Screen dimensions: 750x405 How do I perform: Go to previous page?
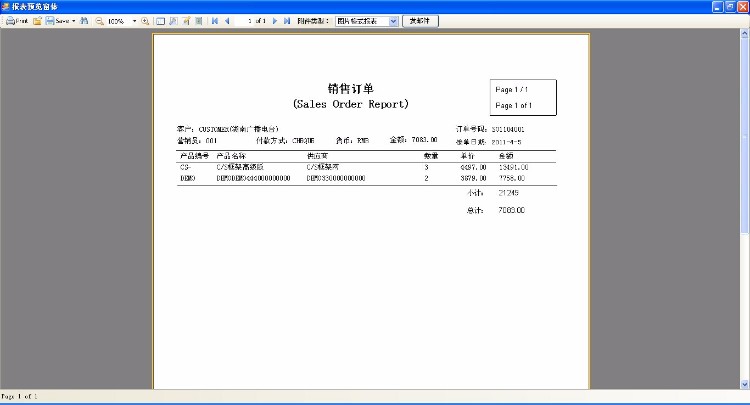click(227, 20)
